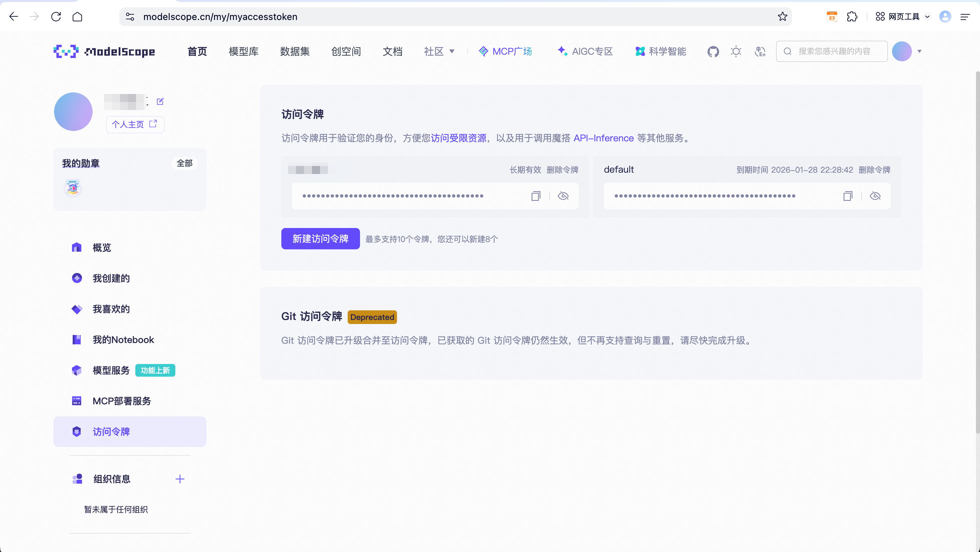Bookmark page with star icon
This screenshot has width=980, height=552.
pos(782,17)
